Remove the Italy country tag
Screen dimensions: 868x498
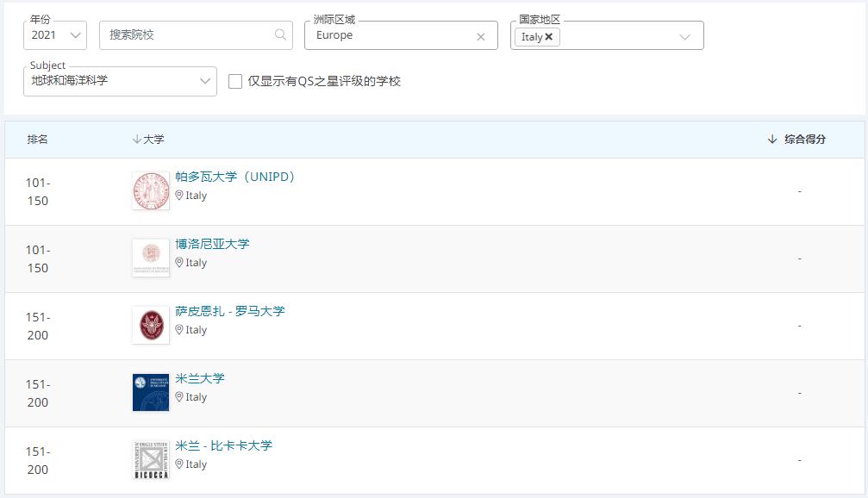click(548, 36)
